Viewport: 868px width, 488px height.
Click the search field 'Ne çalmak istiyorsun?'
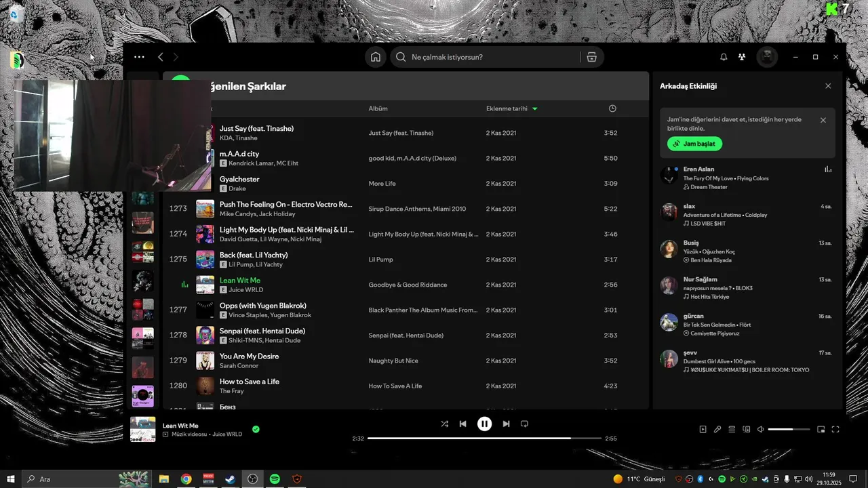(x=485, y=57)
